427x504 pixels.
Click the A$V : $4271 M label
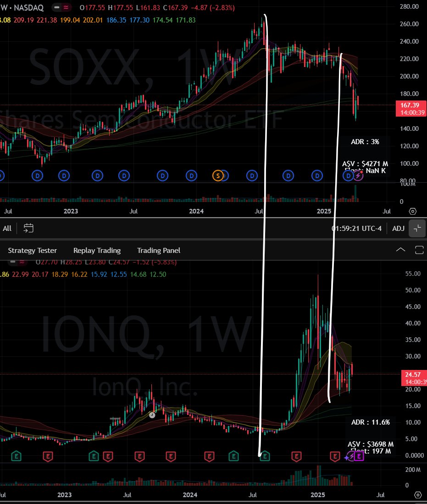pos(365,164)
